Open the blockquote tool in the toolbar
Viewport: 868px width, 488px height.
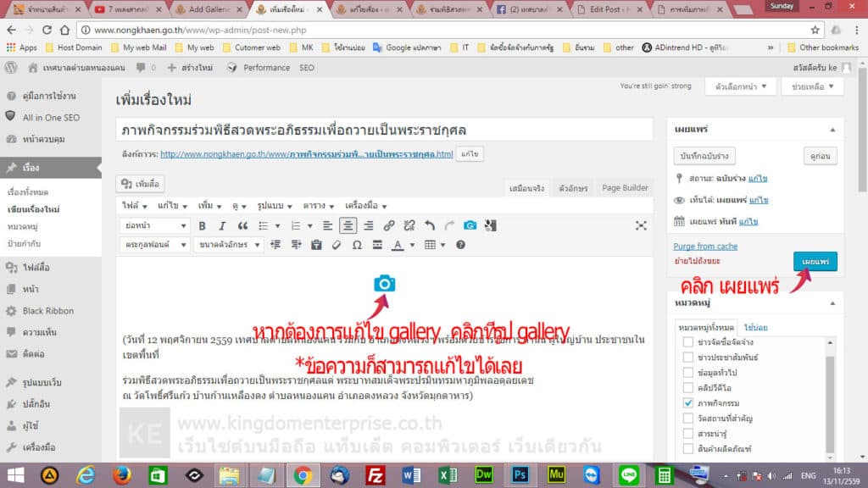tap(242, 225)
